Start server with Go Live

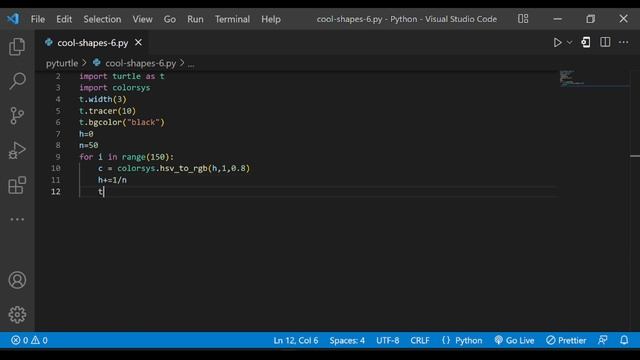pyautogui.click(x=514, y=340)
